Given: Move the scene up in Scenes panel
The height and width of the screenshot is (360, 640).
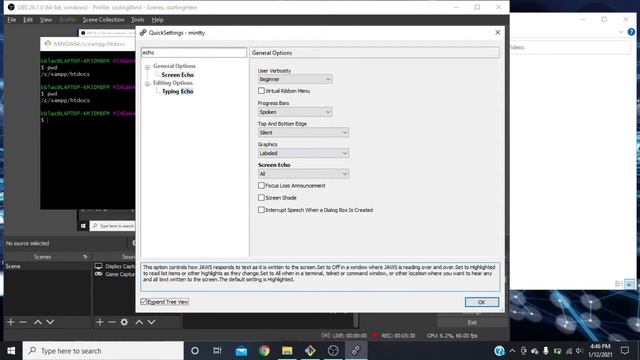Looking at the screenshot, I should tap(38, 322).
